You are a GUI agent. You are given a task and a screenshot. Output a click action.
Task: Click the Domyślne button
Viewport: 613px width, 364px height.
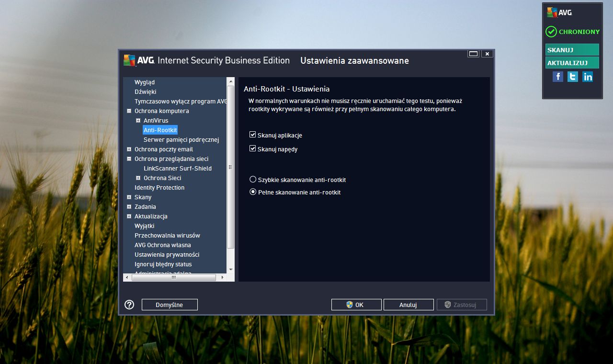(x=170, y=305)
